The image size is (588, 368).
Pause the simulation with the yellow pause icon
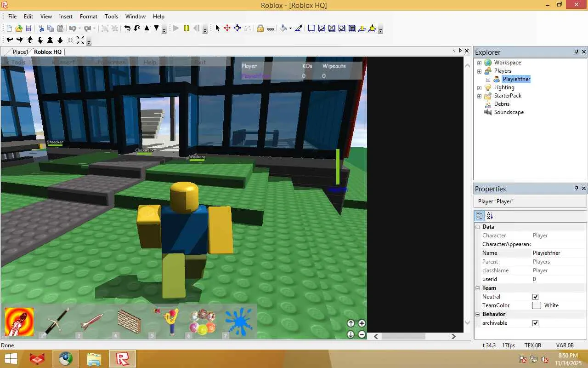186,29
